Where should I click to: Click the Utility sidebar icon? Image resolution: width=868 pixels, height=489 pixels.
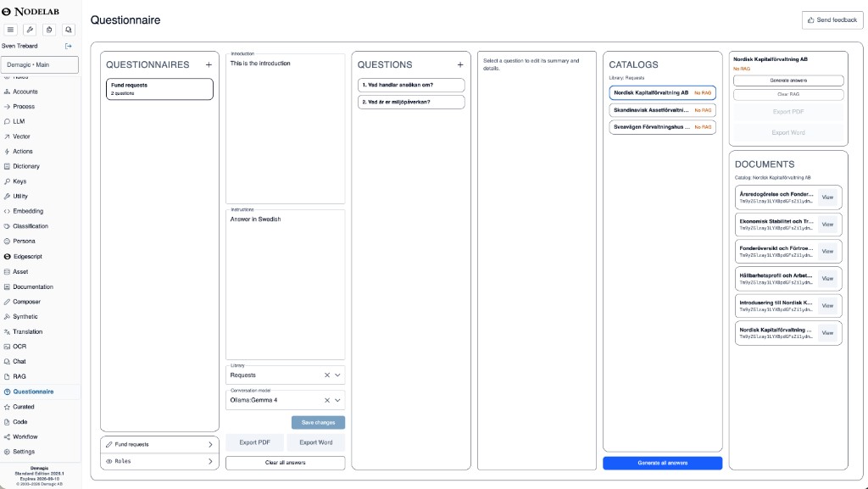pyautogui.click(x=7, y=197)
